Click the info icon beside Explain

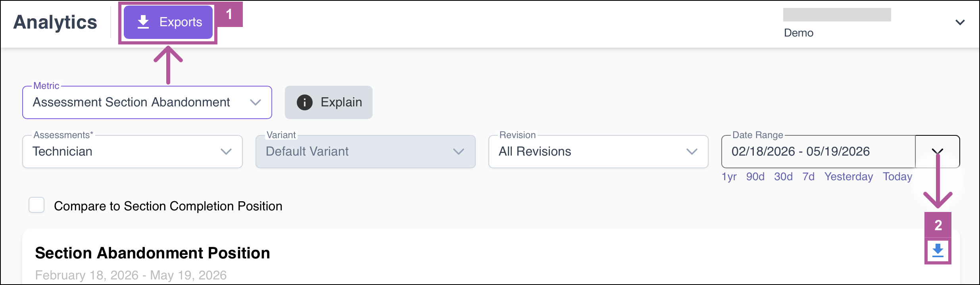tap(305, 102)
